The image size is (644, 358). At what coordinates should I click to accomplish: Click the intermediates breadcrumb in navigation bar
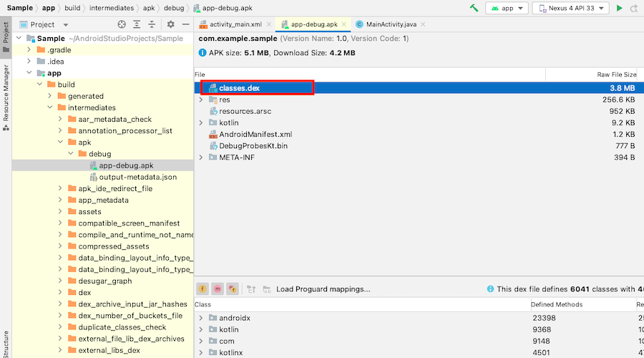pyautogui.click(x=112, y=8)
